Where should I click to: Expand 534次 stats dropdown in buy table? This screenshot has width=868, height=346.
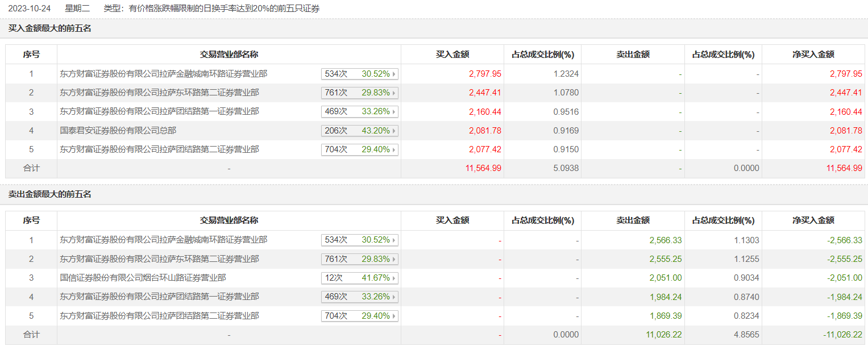coord(359,74)
